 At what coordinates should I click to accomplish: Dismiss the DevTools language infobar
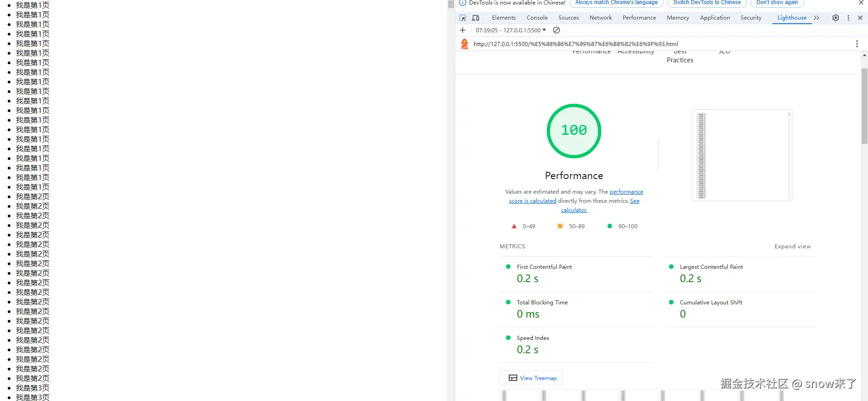(x=861, y=2)
